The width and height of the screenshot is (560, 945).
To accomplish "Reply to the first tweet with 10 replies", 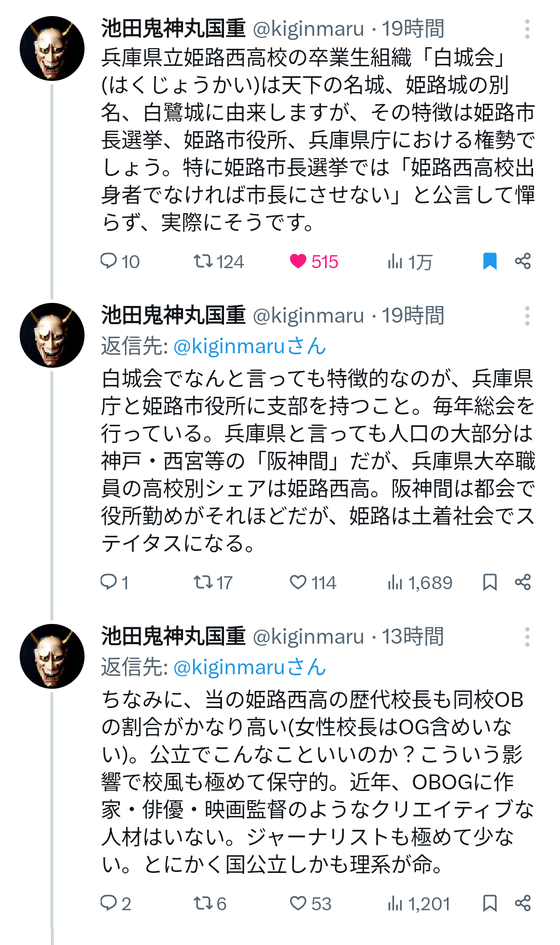I will [108, 261].
